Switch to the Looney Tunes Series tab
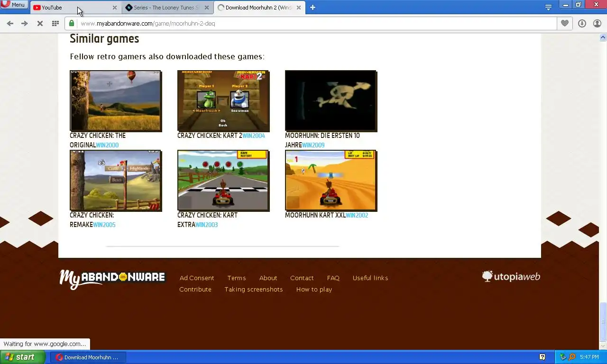The width and height of the screenshot is (607, 364). coord(166,8)
